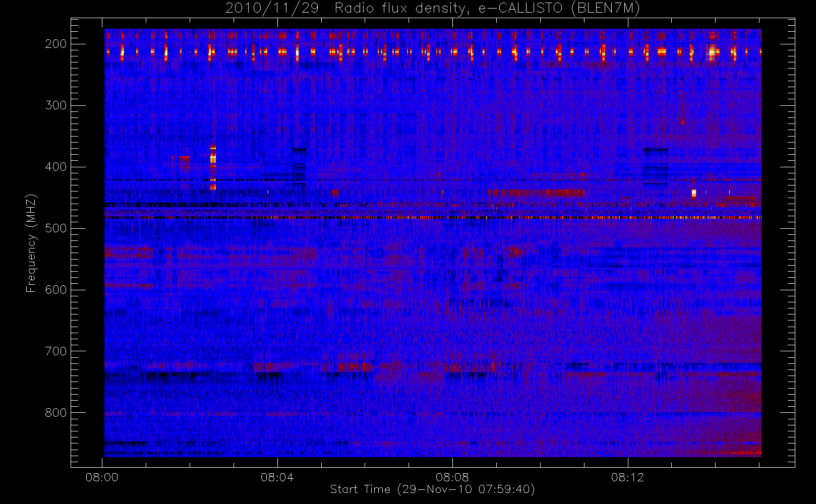Select the 800 frequency tick label

(x=56, y=413)
